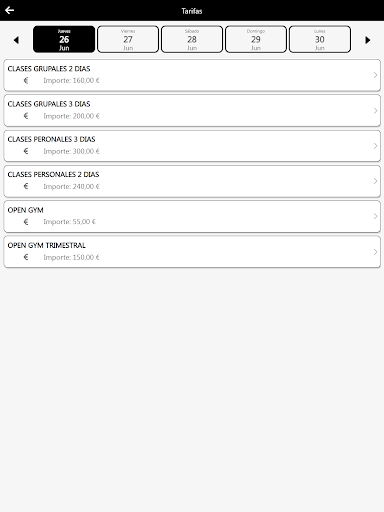Image resolution: width=384 pixels, height=512 pixels.
Task: Expand chevron of CLASES PERONALES 3 DIAS
Action: coord(375,146)
